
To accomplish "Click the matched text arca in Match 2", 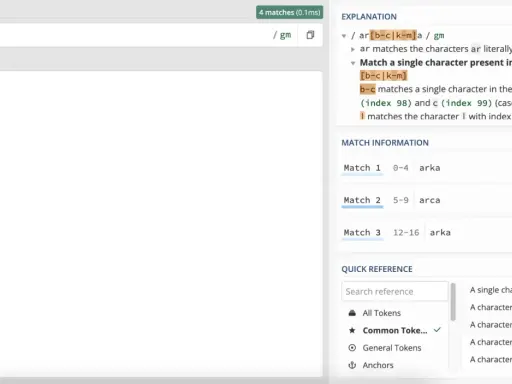I will tap(430, 200).
